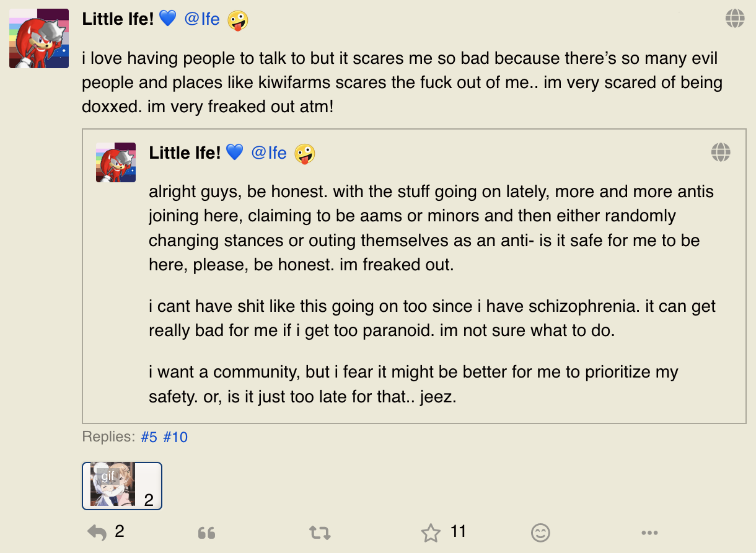
Task: Click the globe visibility icon on main post
Action: pos(735,19)
